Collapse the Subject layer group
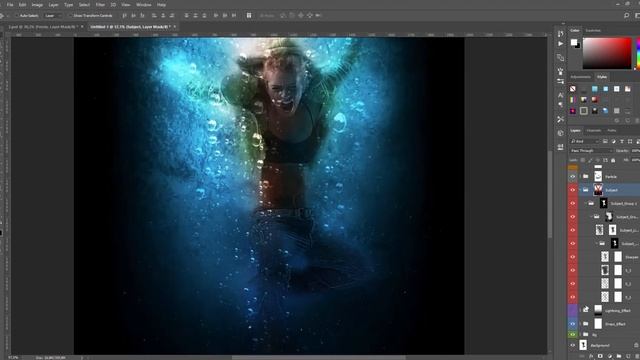 coord(580,190)
